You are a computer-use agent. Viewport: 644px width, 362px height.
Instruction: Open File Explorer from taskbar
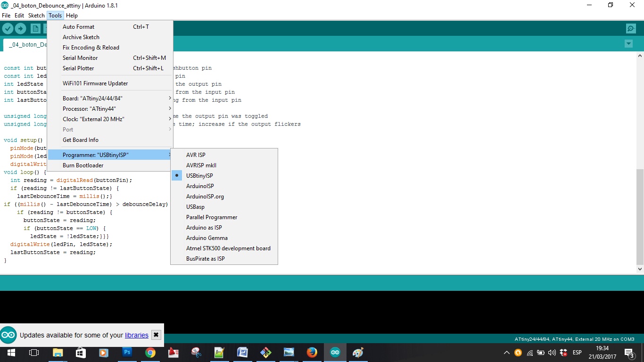click(x=58, y=353)
